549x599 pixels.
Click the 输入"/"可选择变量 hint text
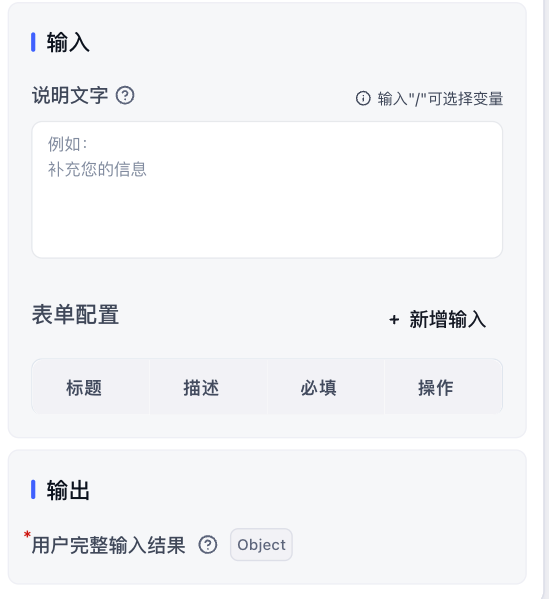[x=440, y=99]
